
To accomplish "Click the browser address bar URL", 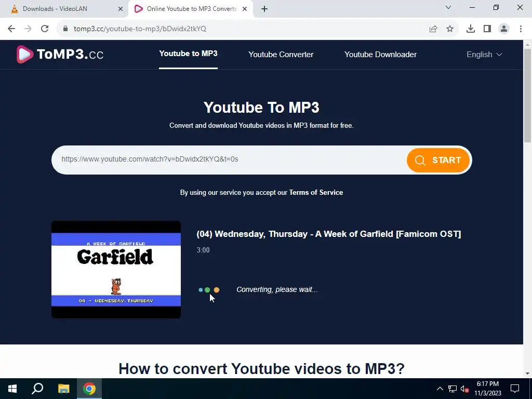I will click(140, 29).
